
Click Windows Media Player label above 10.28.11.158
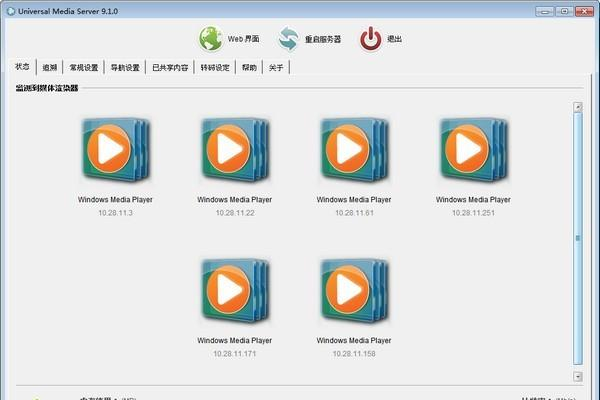[354, 340]
